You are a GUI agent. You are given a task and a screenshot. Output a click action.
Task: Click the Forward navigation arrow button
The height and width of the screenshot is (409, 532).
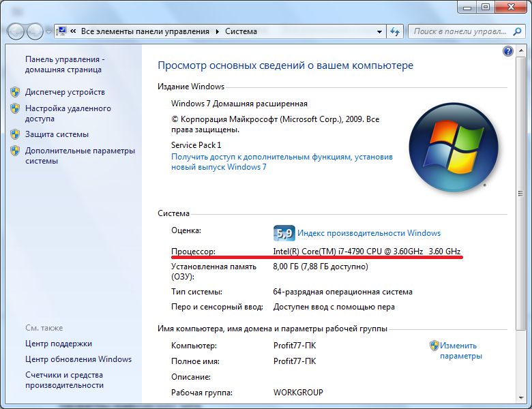[34, 31]
